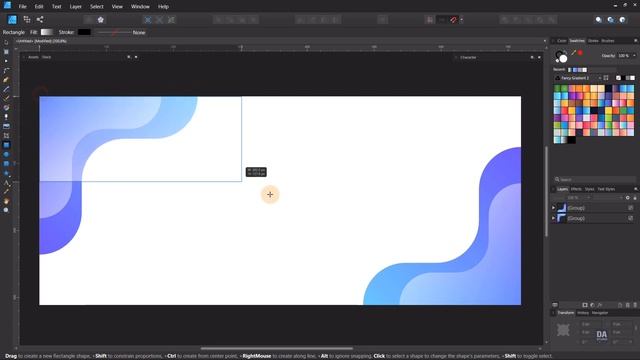Pick the black swatch in the palette grid
This screenshot has width=640, height=360.
[x=571, y=140]
